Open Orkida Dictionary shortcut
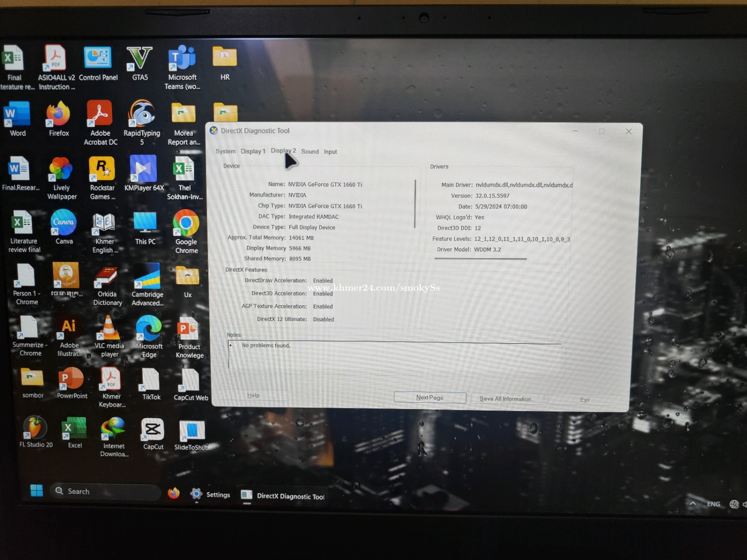747x560 pixels. pyautogui.click(x=107, y=285)
